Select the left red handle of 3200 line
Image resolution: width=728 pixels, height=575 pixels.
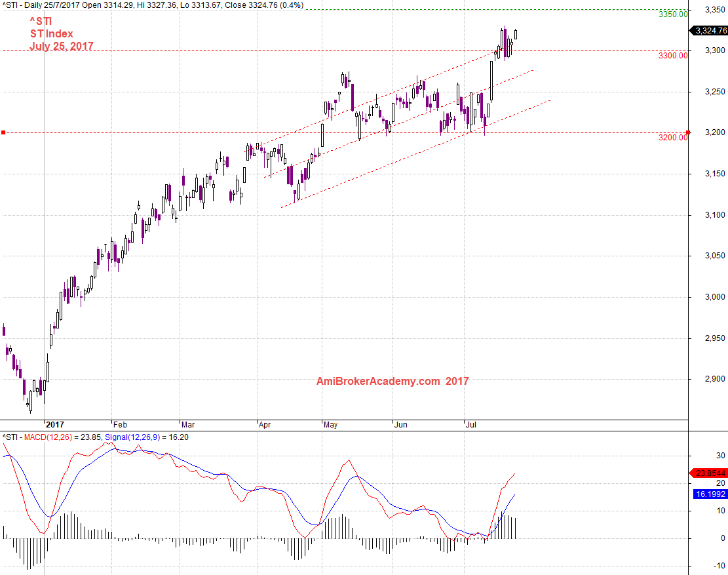tap(3, 133)
